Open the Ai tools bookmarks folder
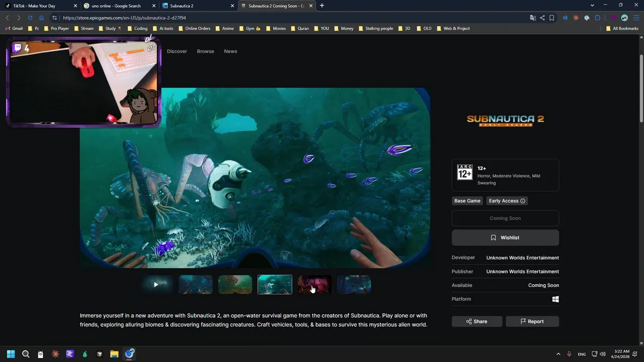This screenshot has width=644, height=362. [x=163, y=29]
